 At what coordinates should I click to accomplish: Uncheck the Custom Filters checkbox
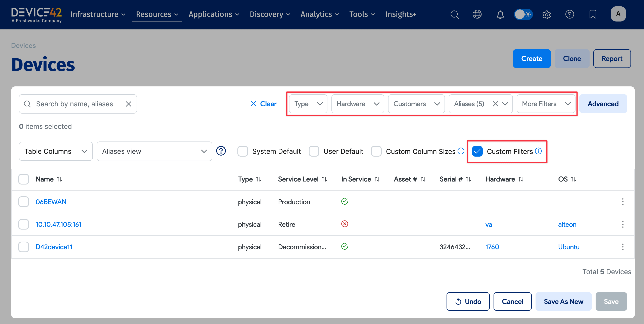(477, 151)
